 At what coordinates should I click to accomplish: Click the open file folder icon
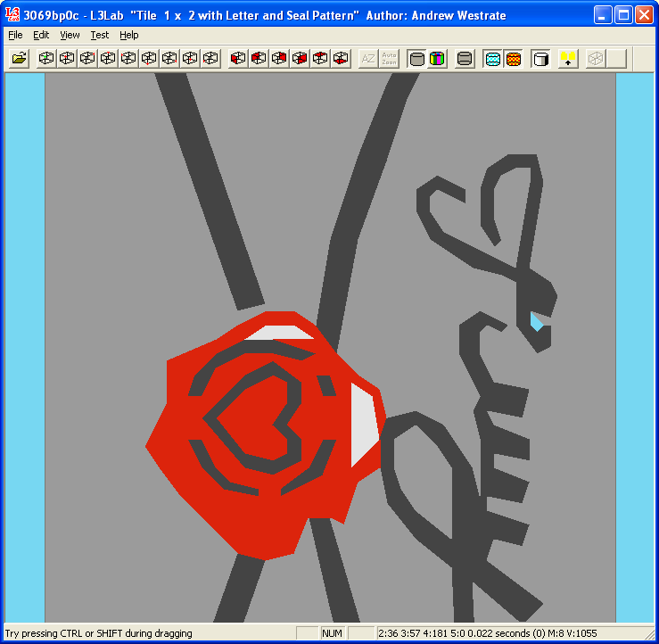click(19, 59)
